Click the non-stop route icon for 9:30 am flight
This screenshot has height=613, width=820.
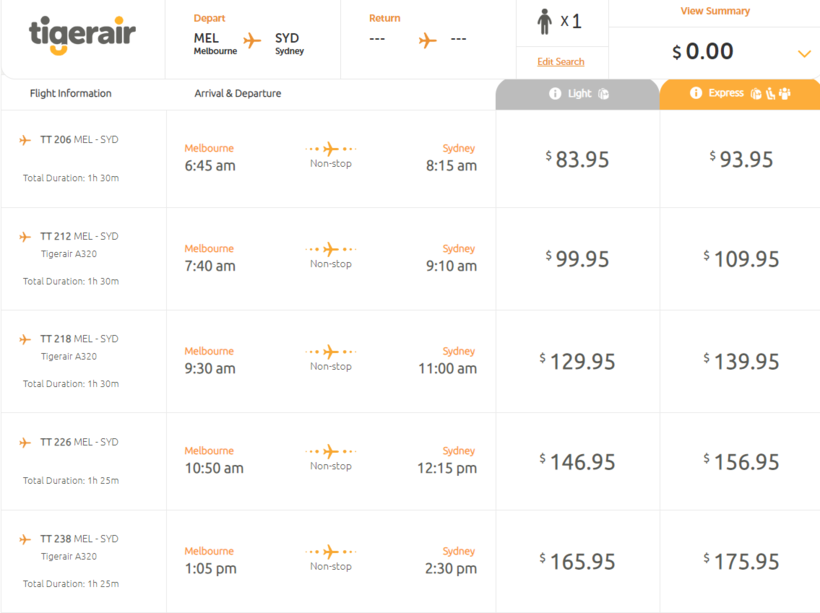pyautogui.click(x=330, y=352)
